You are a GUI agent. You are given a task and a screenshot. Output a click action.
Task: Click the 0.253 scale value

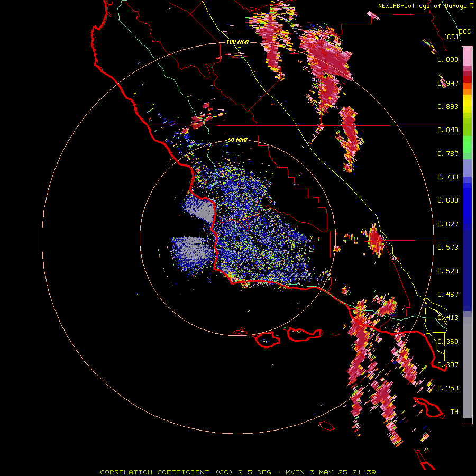(x=448, y=388)
